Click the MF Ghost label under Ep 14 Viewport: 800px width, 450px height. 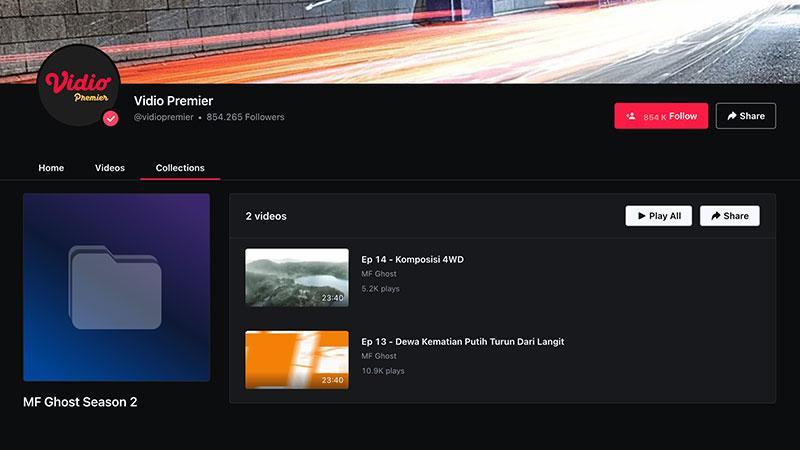pyautogui.click(x=379, y=274)
